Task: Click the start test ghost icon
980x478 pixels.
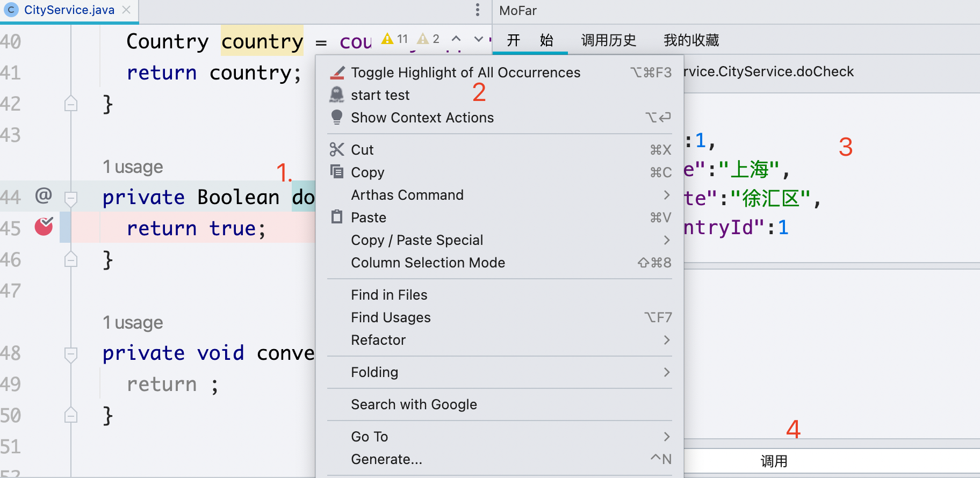Action: [337, 95]
